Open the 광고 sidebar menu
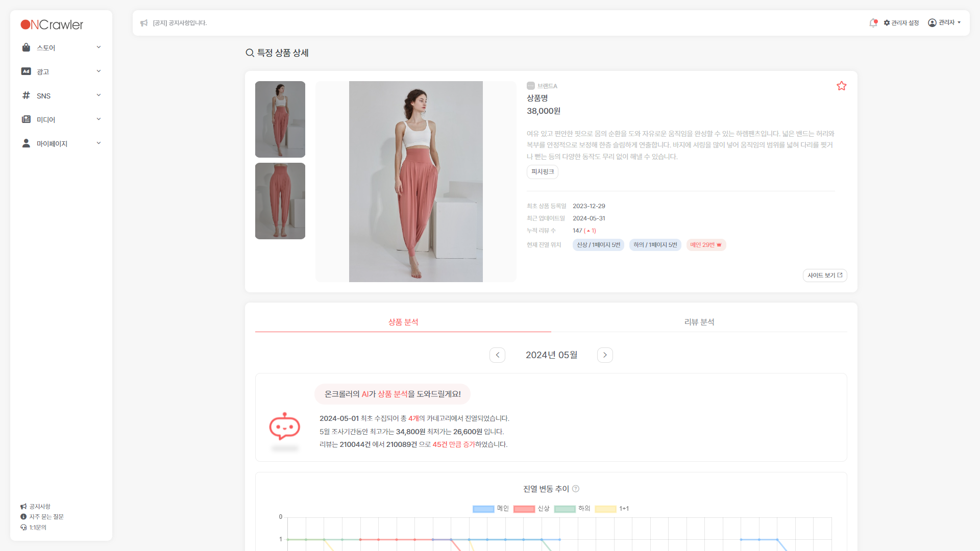The image size is (980, 551). click(x=61, y=71)
